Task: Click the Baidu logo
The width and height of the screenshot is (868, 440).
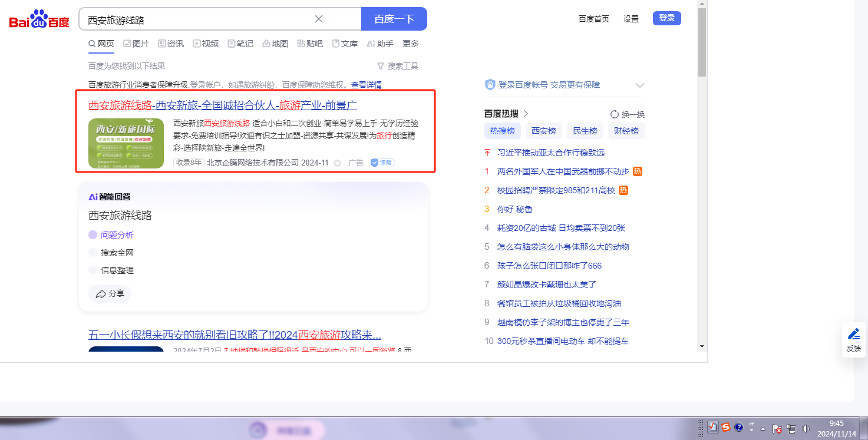Action: click(x=39, y=19)
